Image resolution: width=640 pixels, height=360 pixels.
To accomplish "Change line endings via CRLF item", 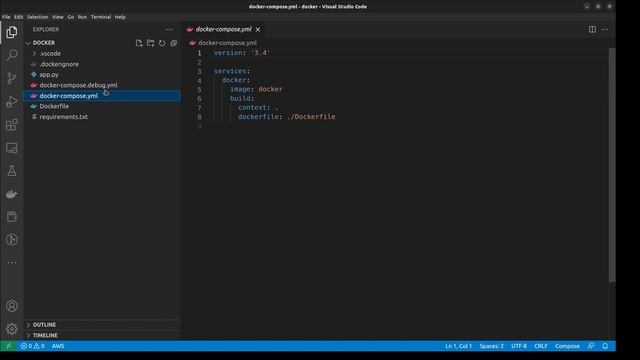I will coord(541,346).
